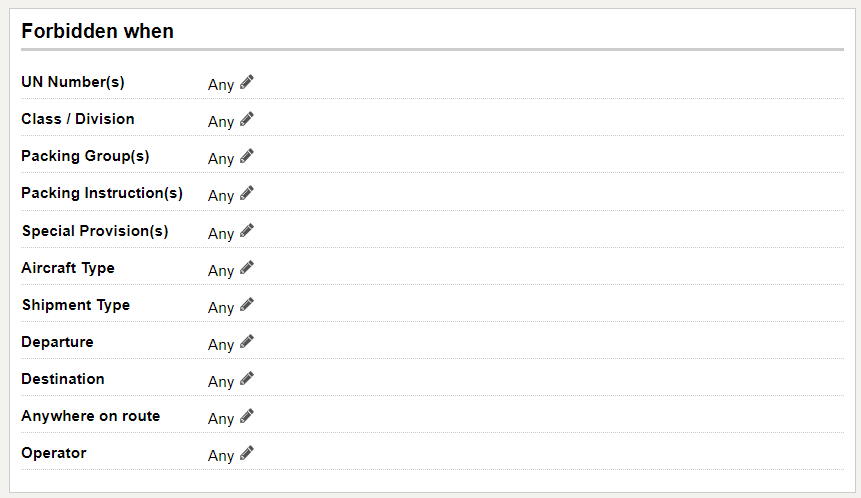Select the UN Number(s) label
This screenshot has width=861, height=498.
click(73, 82)
